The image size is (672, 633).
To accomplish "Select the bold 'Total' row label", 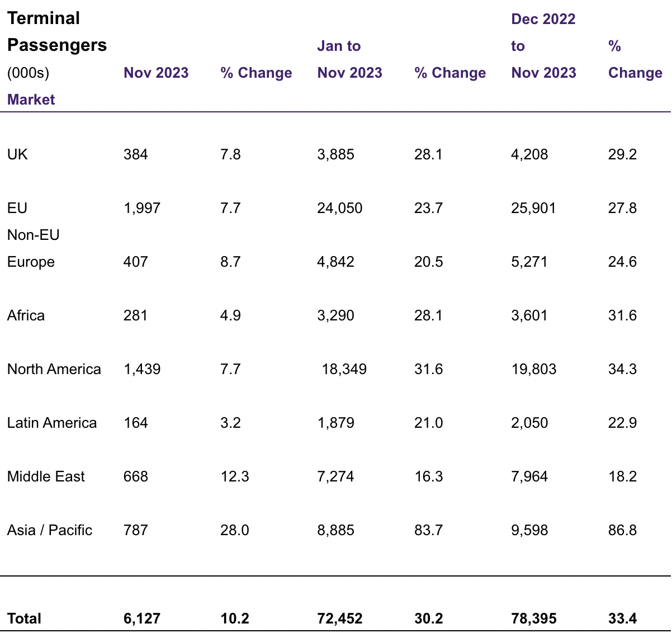I will tap(24, 618).
